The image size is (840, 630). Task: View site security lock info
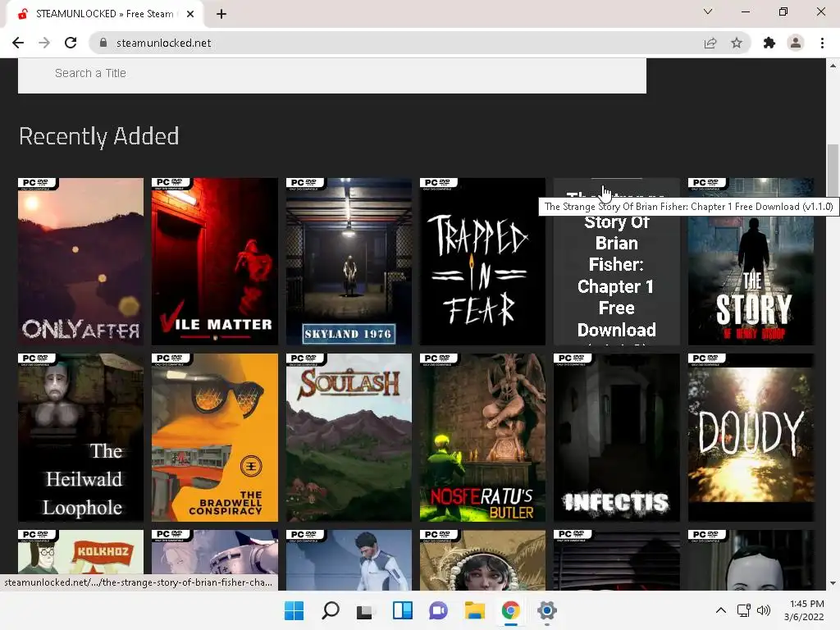[x=103, y=43]
